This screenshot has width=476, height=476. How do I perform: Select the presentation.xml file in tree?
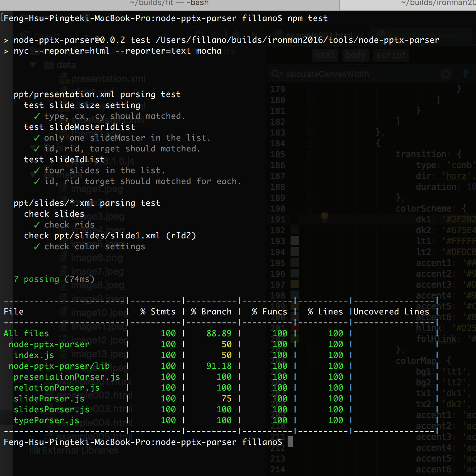coord(108,79)
